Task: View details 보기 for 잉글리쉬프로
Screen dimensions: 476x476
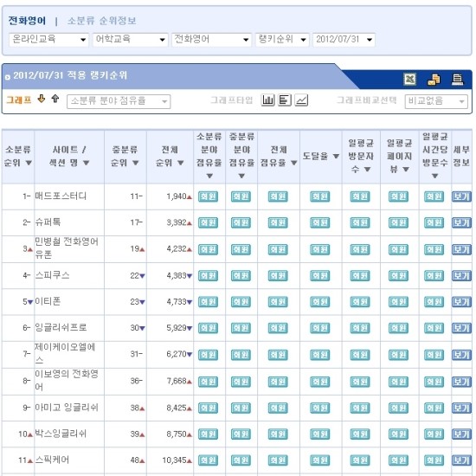Action: [461, 328]
